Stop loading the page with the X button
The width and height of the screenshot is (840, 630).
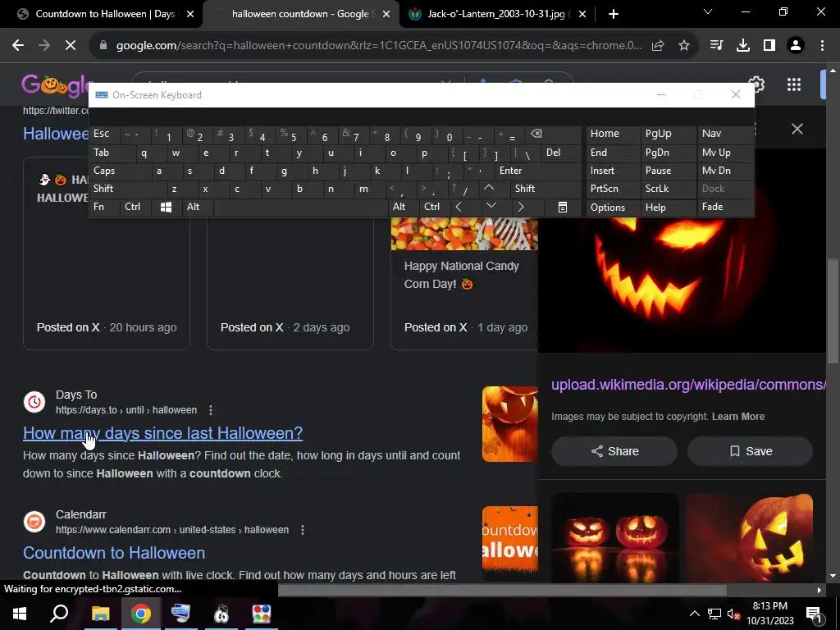pyautogui.click(x=71, y=46)
